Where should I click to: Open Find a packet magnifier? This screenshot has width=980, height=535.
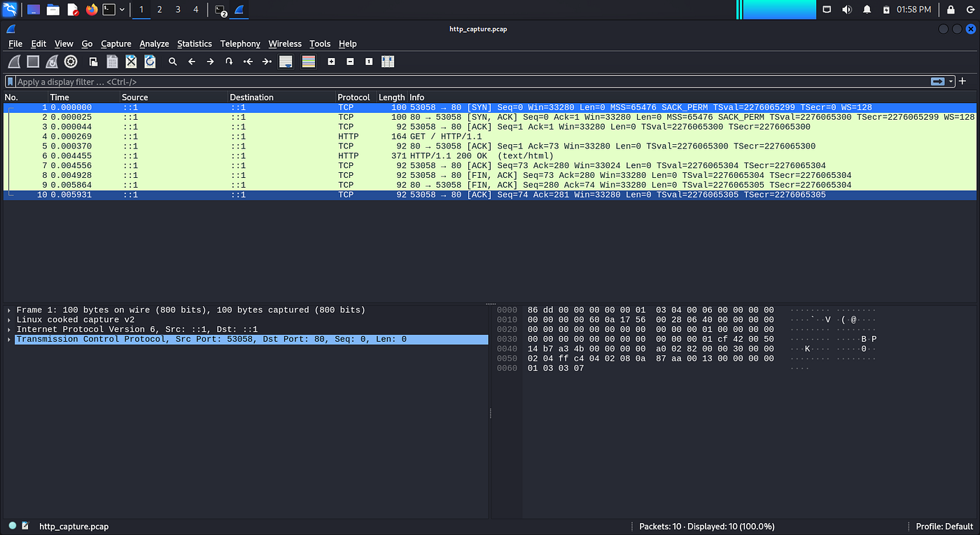coord(172,62)
